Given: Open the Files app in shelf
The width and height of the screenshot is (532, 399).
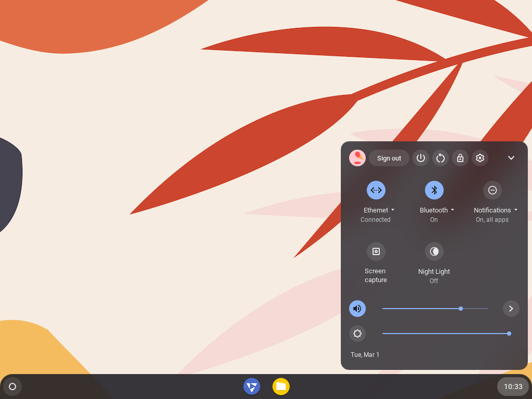Looking at the screenshot, I should [281, 387].
